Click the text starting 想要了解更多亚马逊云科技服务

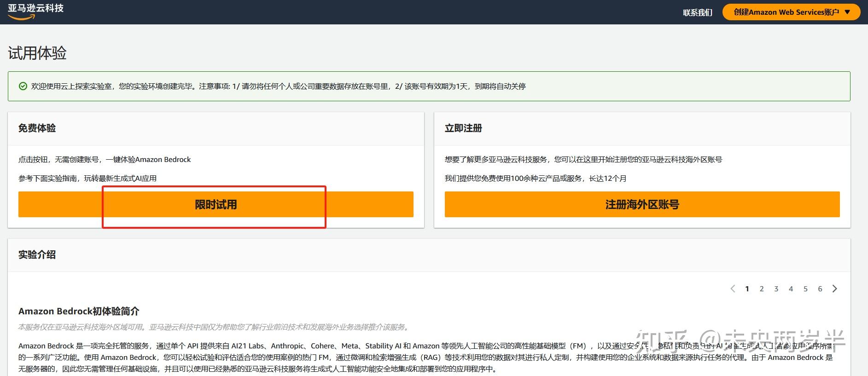(583, 159)
